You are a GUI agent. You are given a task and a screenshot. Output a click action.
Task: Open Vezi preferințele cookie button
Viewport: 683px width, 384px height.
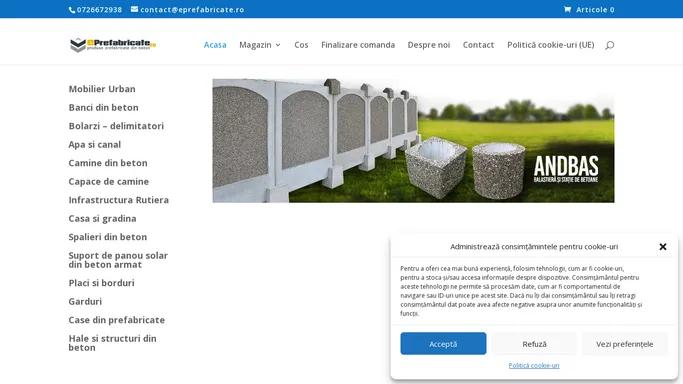click(x=625, y=344)
